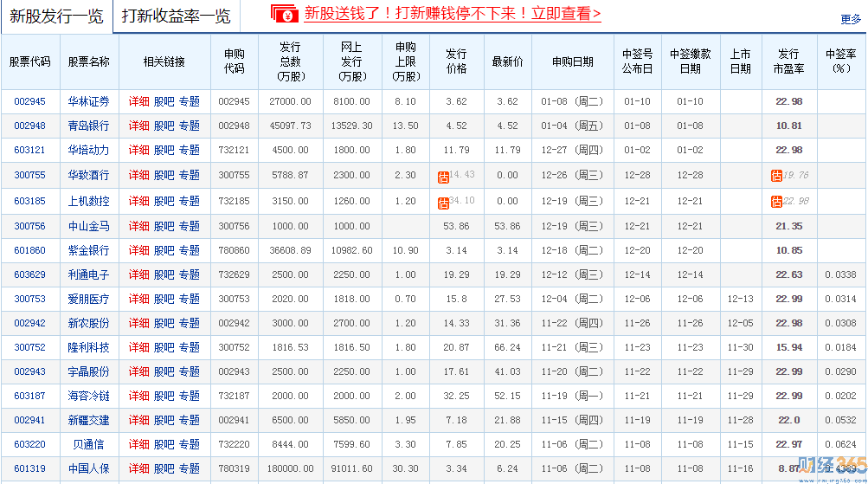This screenshot has height=484, width=868.
Task: Open 详细 for 紫金银行
Action: coord(139,250)
